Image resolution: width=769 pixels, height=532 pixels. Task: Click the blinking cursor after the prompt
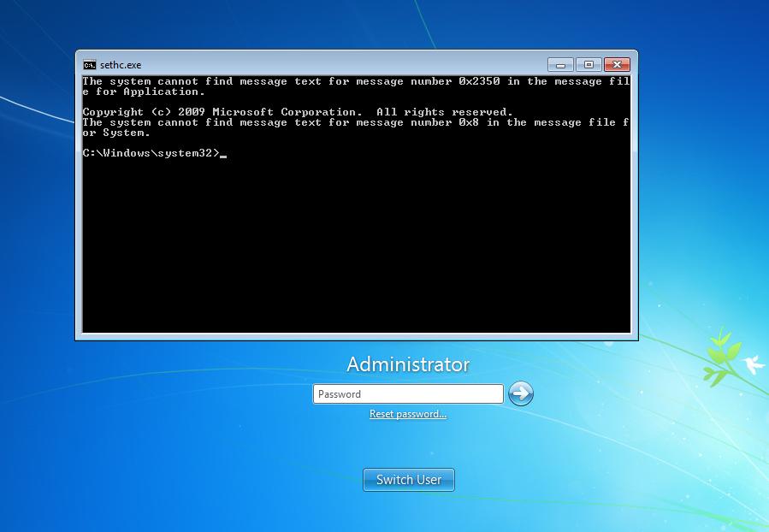(223, 155)
